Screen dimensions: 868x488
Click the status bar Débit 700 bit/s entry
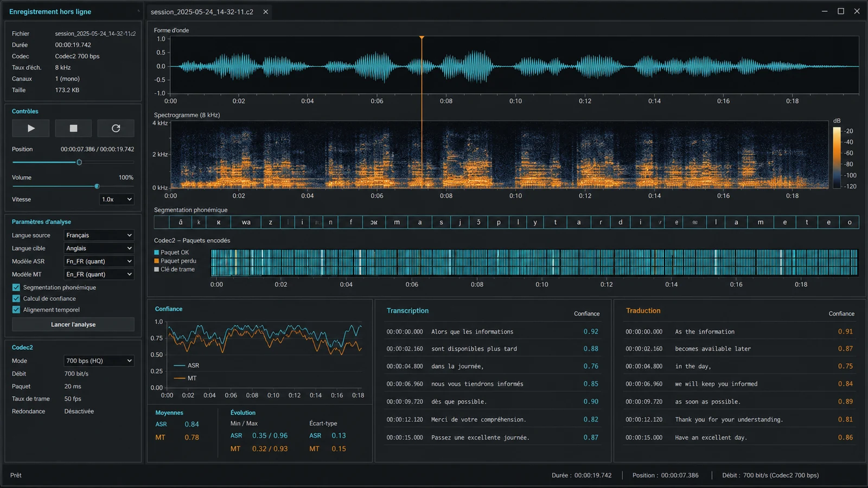770,476
